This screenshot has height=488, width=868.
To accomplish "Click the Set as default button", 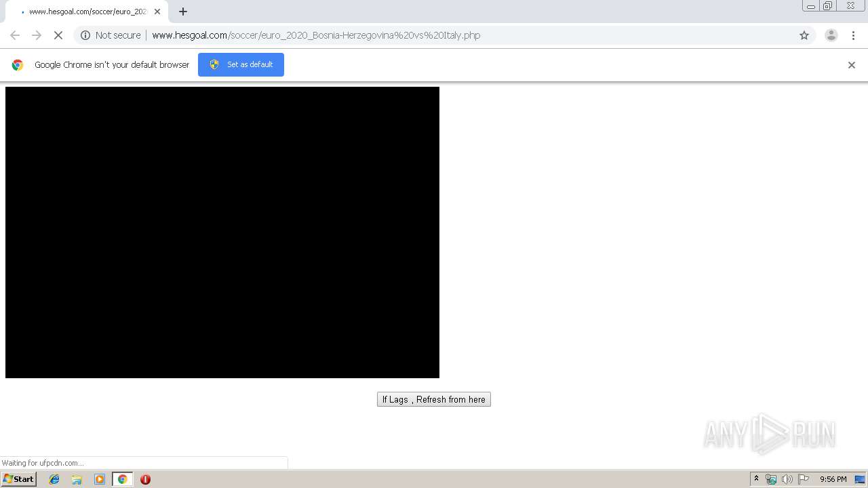I will pos(241,64).
